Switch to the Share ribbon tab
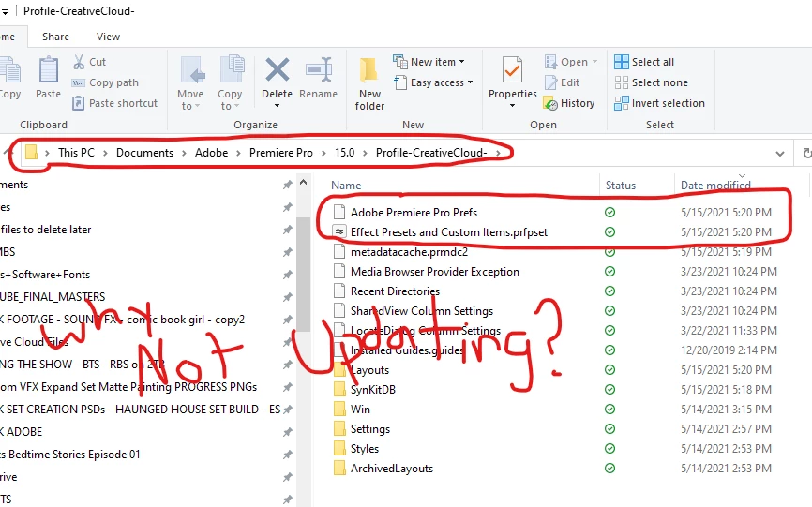Viewport: 812px width, 507px height. click(55, 37)
